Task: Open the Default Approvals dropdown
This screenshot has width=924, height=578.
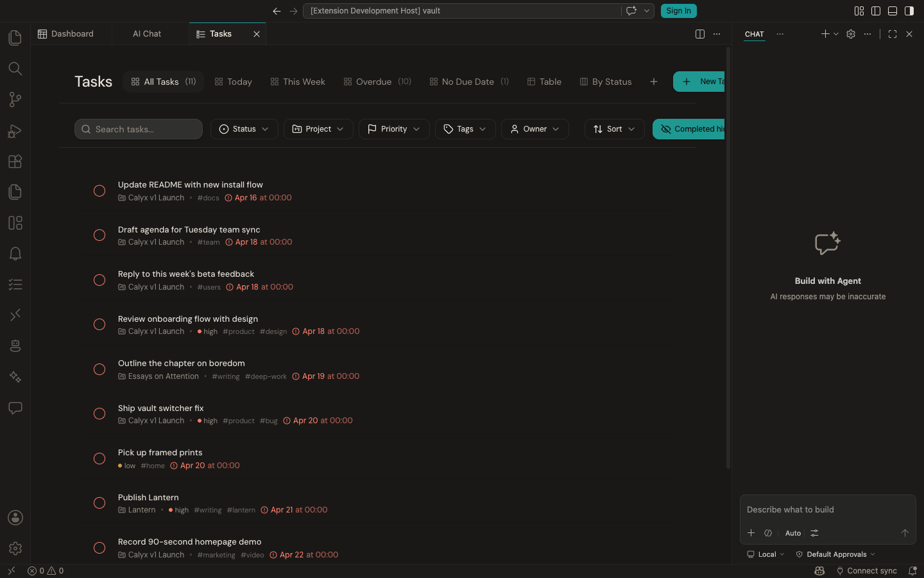Action: click(835, 554)
